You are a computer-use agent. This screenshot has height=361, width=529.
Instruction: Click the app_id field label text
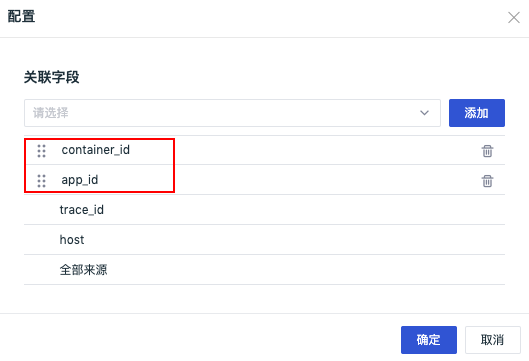pos(80,180)
